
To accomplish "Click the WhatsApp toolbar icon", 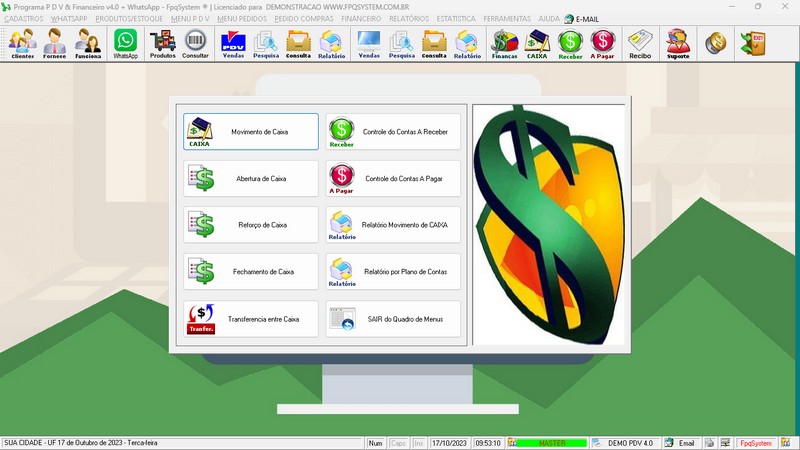I will [125, 43].
